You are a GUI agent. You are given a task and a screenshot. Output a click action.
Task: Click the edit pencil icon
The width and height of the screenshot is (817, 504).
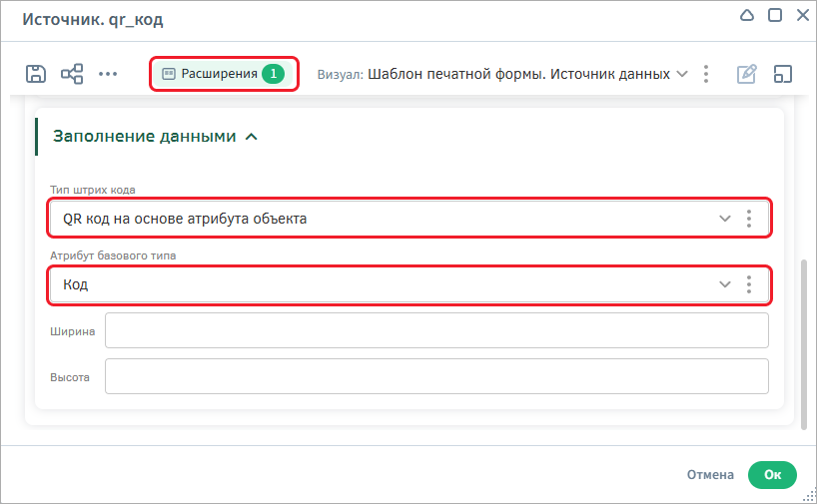point(747,74)
